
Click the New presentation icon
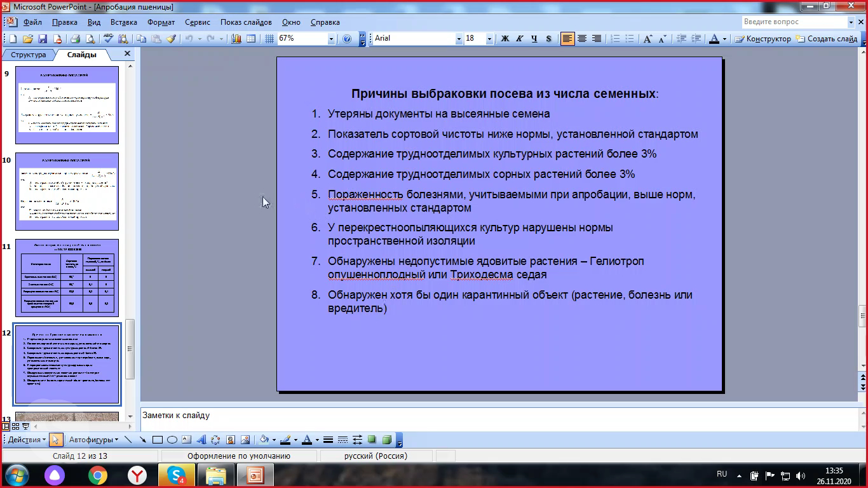click(x=14, y=39)
